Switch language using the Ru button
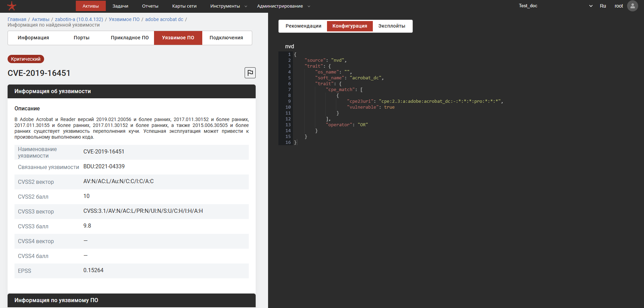 603,6
